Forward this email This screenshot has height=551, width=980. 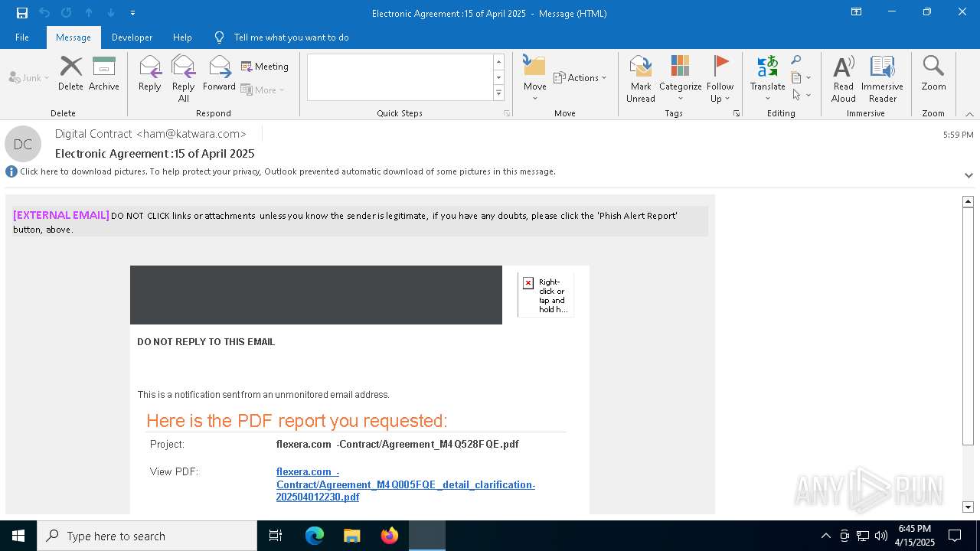[219, 74]
